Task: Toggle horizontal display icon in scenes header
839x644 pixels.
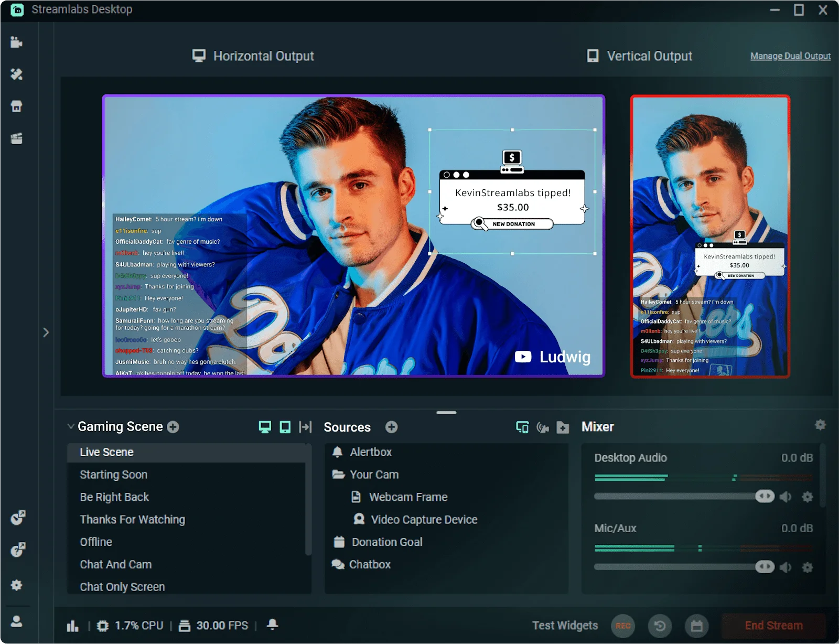Action: (265, 427)
